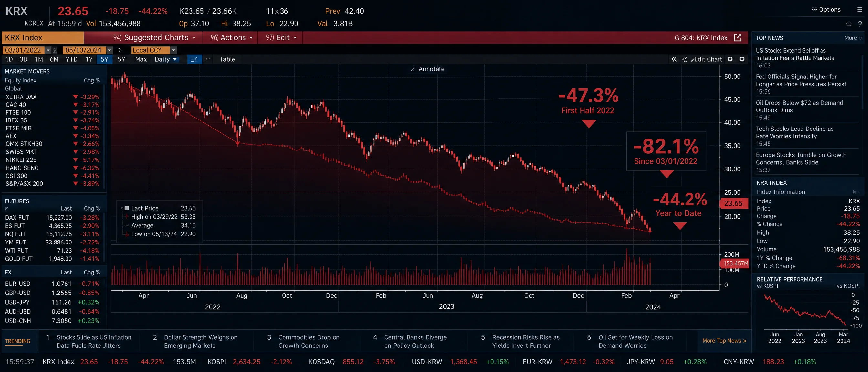
Task: Click the red 23.65 last price axis tag
Action: point(734,203)
